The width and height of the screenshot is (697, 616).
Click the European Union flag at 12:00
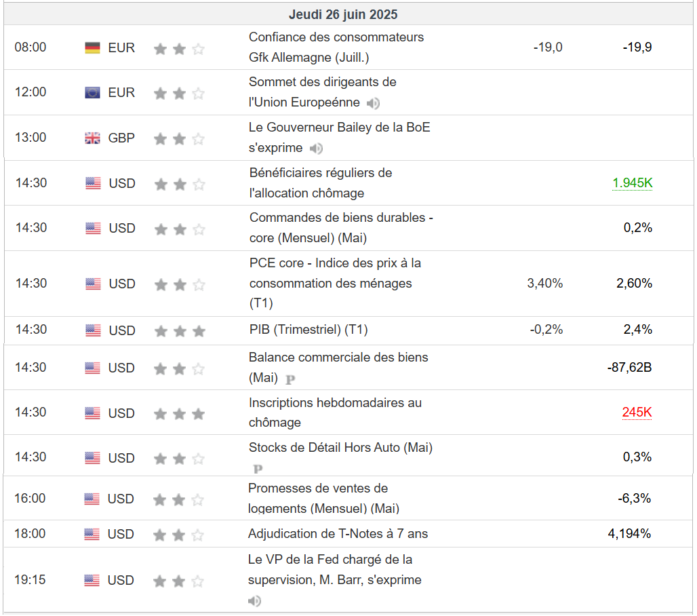coord(92,92)
